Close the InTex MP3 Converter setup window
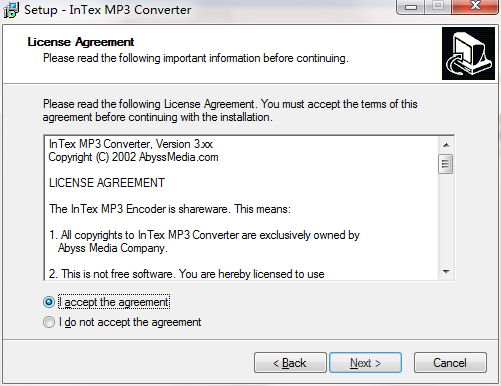 (x=475, y=7)
